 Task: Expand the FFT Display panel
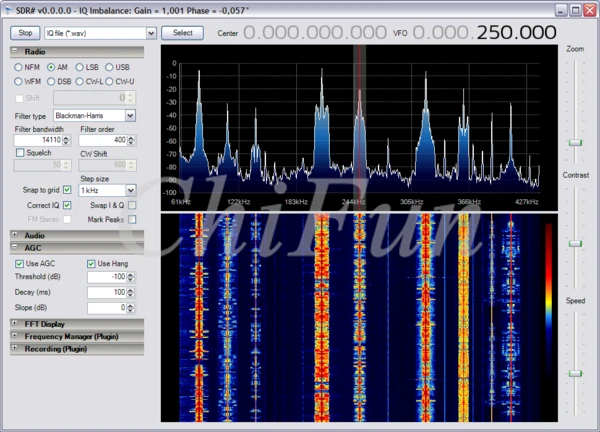[15, 323]
